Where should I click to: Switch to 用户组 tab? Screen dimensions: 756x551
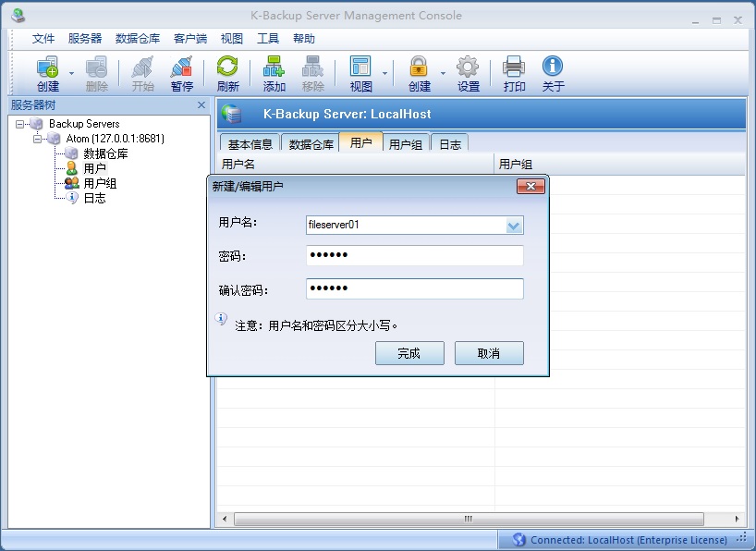[x=406, y=144]
